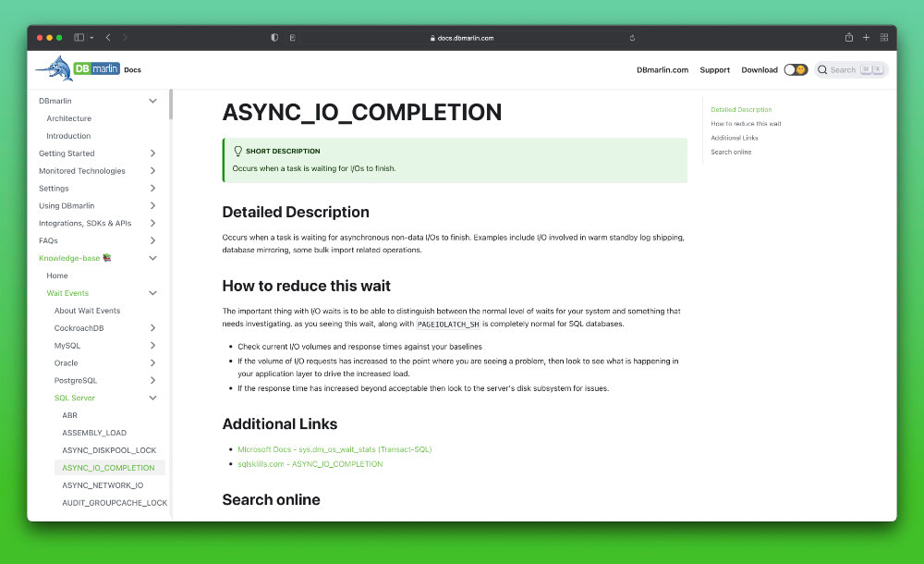Click the DBmarlin logo

coord(79,69)
